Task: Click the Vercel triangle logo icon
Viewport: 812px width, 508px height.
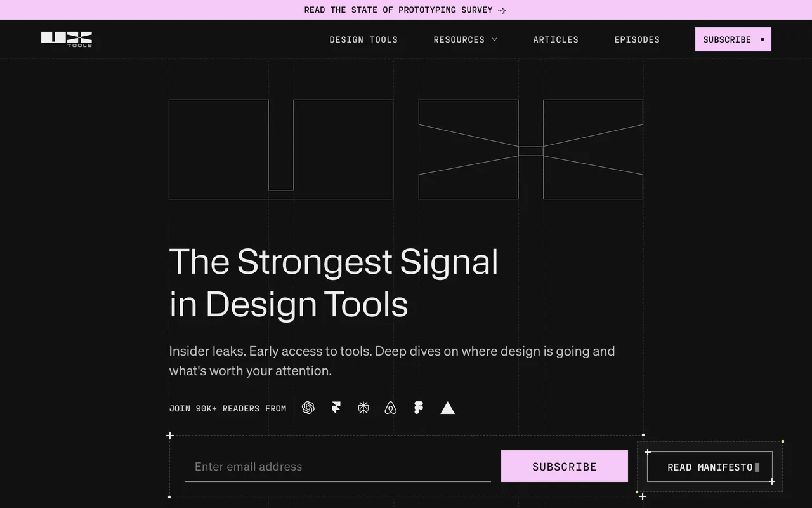Action: [x=448, y=408]
